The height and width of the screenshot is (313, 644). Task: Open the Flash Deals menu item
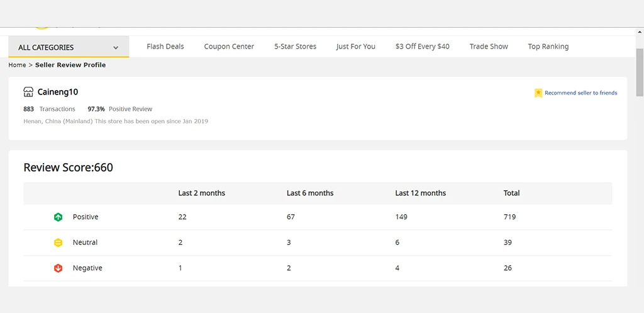click(x=165, y=47)
